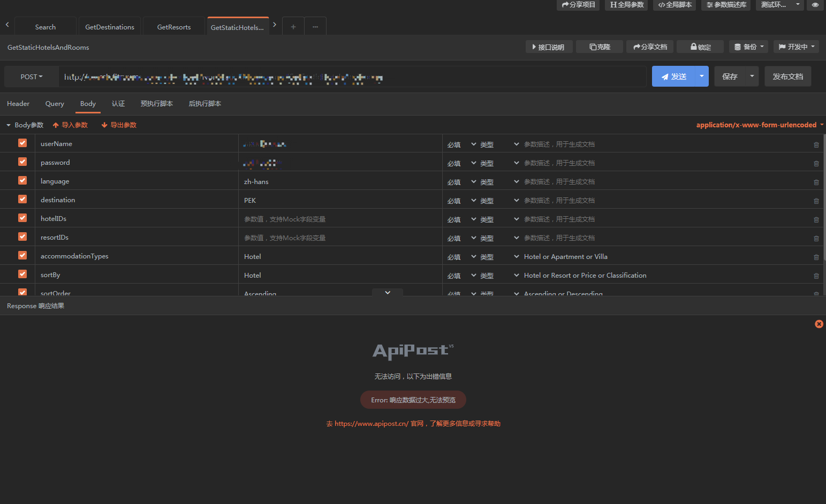The image size is (826, 504).
Task: Select the GetStaticHotels tab
Action: 237,27
